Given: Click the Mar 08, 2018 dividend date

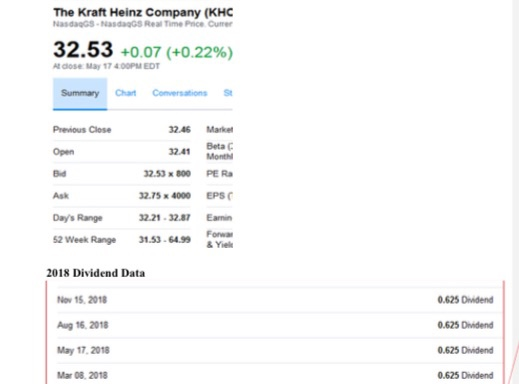Looking at the screenshot, I should pyautogui.click(x=82, y=376).
